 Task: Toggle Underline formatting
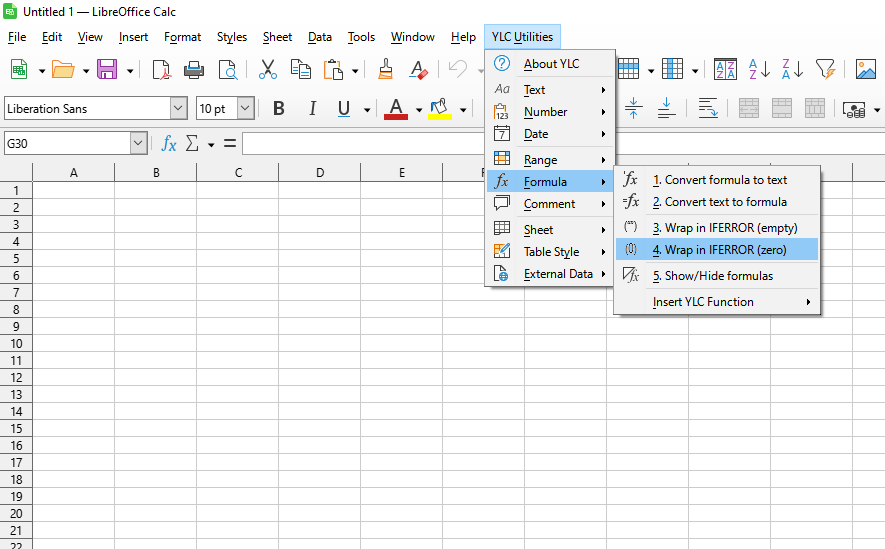pos(344,109)
